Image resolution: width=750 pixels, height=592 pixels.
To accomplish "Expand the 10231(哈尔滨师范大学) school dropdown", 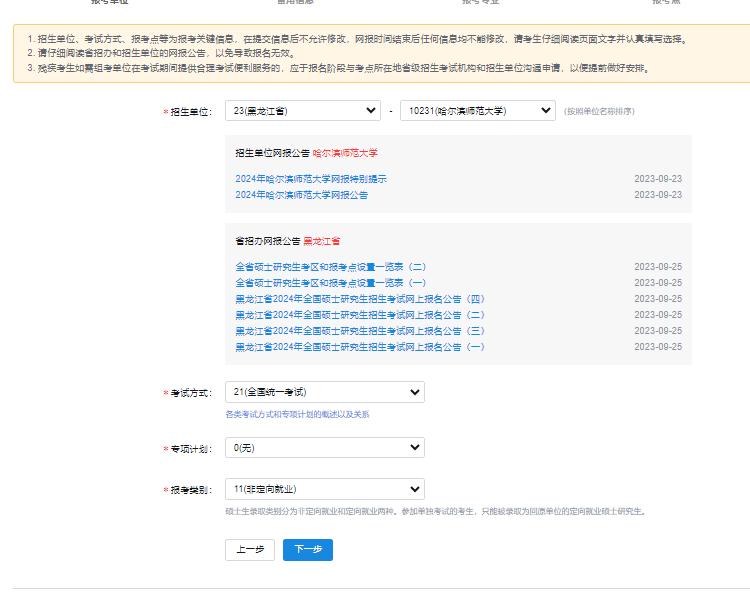I will [x=476, y=111].
